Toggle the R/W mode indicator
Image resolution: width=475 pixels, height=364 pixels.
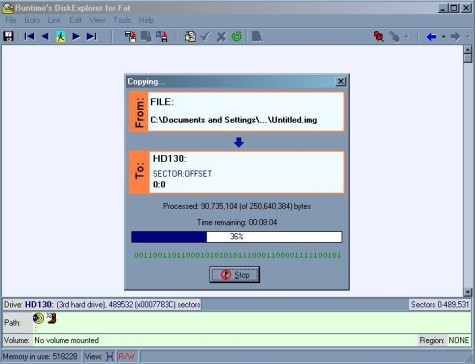127,356
